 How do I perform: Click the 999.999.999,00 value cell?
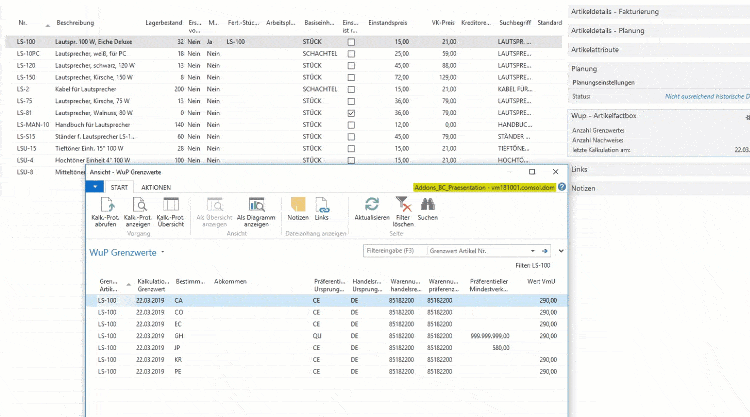[490, 336]
